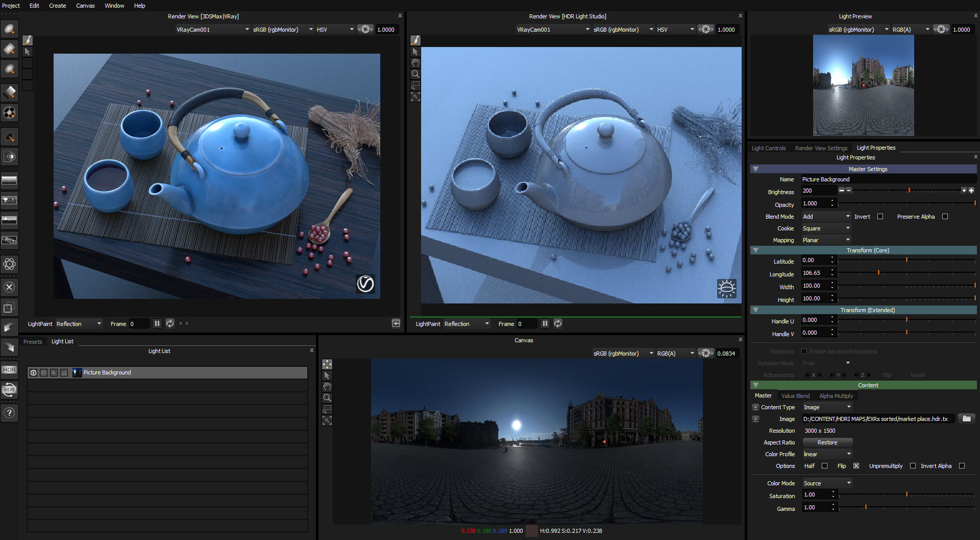
Task: Click the help question-mark icon in left toolbar
Action: 9,413
